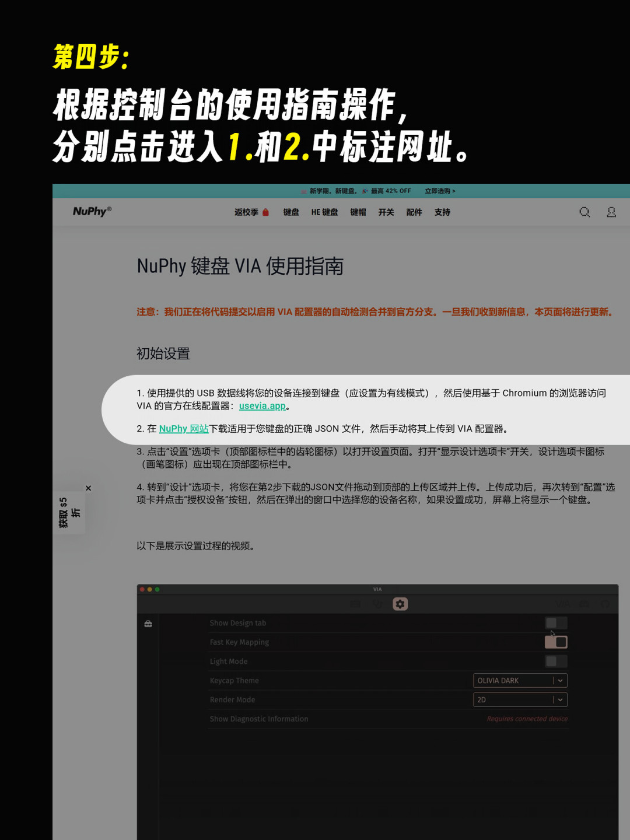Click the NuPhy logo
Screen dimensions: 630x840
click(92, 211)
